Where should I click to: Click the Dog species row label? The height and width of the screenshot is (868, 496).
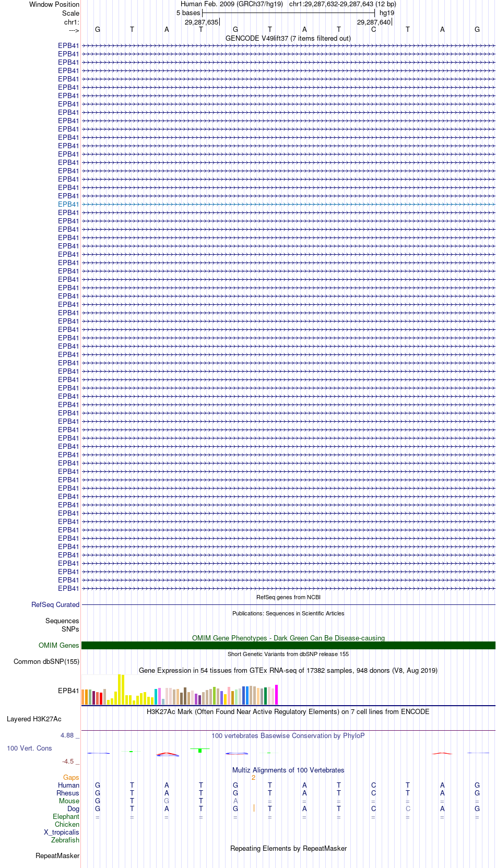[x=73, y=808]
